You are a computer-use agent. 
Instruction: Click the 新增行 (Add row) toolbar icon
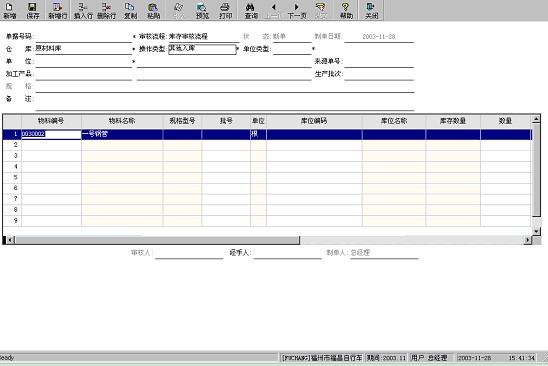coord(58,10)
